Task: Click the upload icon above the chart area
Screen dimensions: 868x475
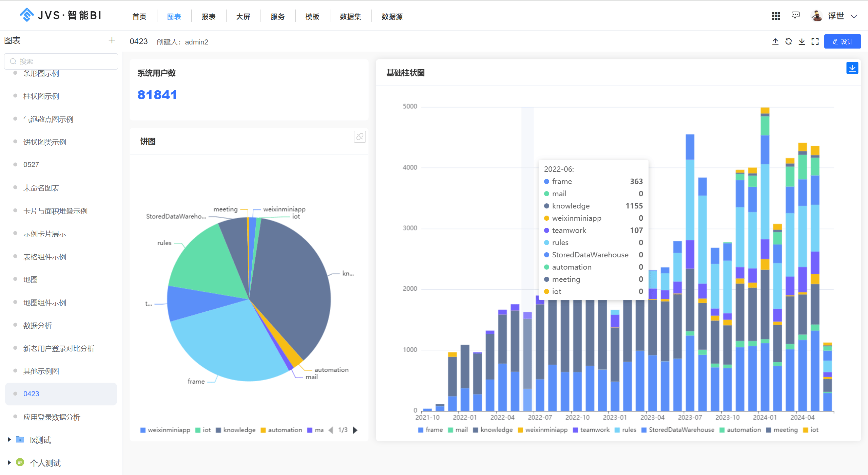Action: [776, 41]
